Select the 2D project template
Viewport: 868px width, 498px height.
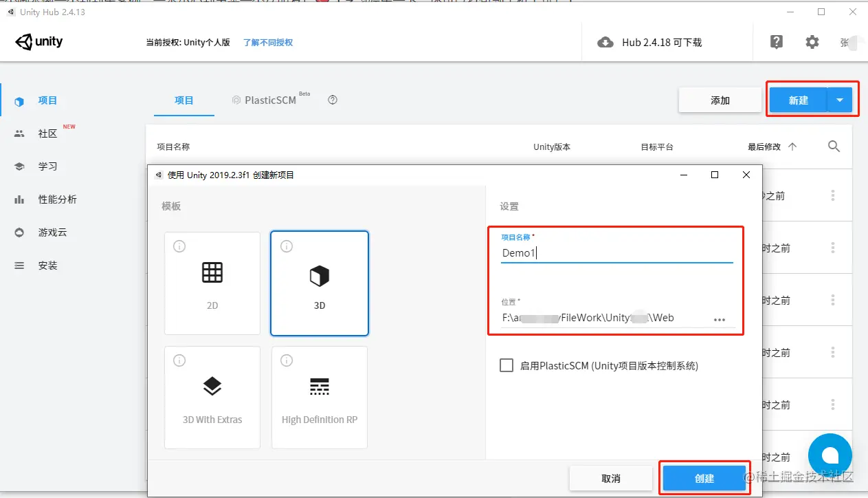click(x=212, y=283)
